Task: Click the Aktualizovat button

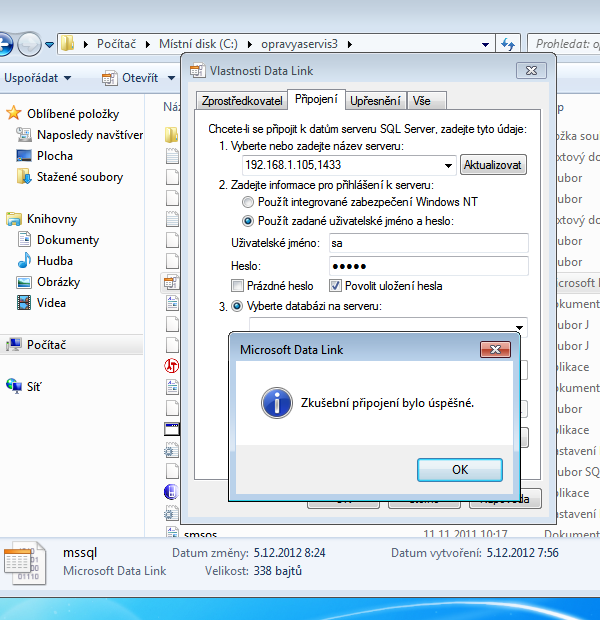Action: click(493, 164)
